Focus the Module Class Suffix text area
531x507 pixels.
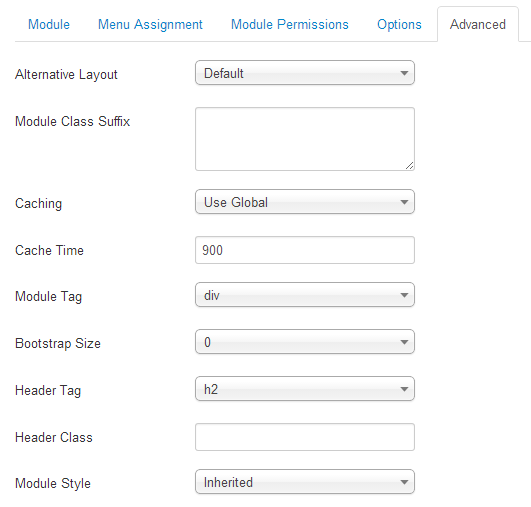click(x=305, y=139)
